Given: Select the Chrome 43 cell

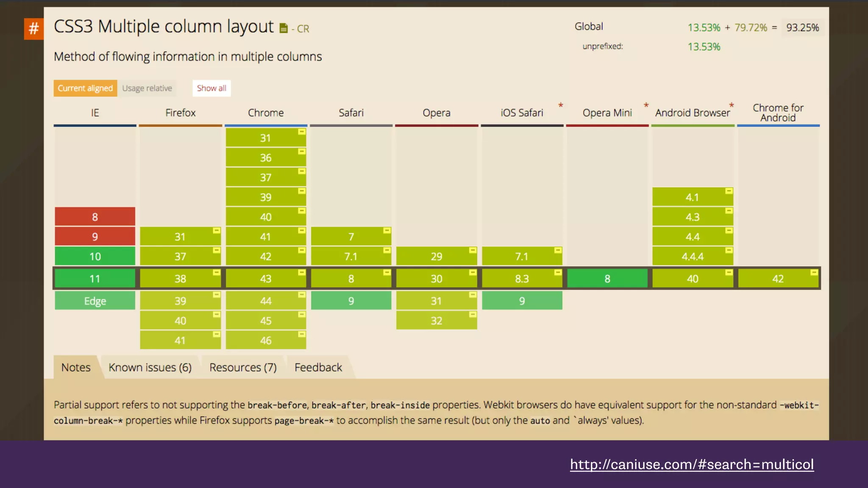Looking at the screenshot, I should 266,278.
